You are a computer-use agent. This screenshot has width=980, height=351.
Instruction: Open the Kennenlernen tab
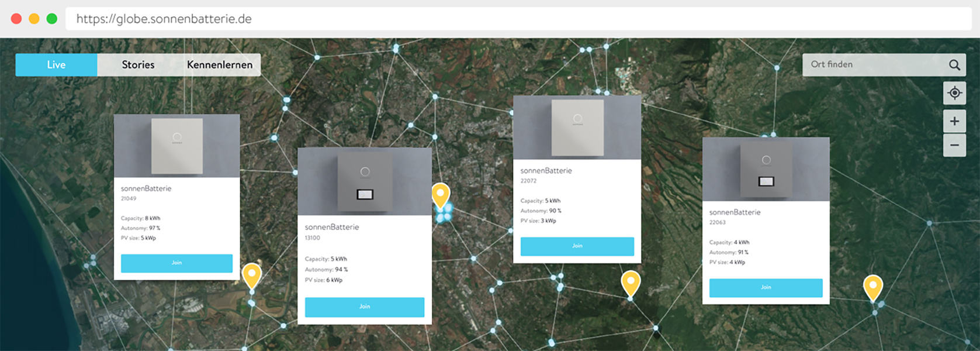(220, 65)
